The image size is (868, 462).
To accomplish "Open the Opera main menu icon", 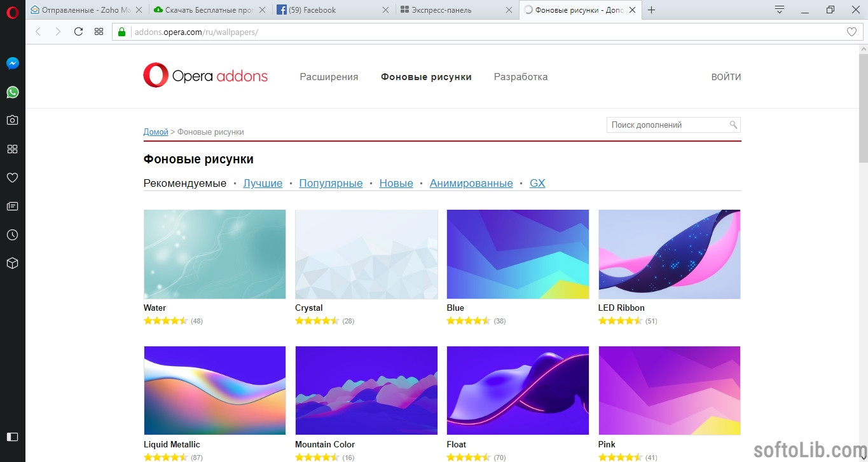I will point(12,11).
